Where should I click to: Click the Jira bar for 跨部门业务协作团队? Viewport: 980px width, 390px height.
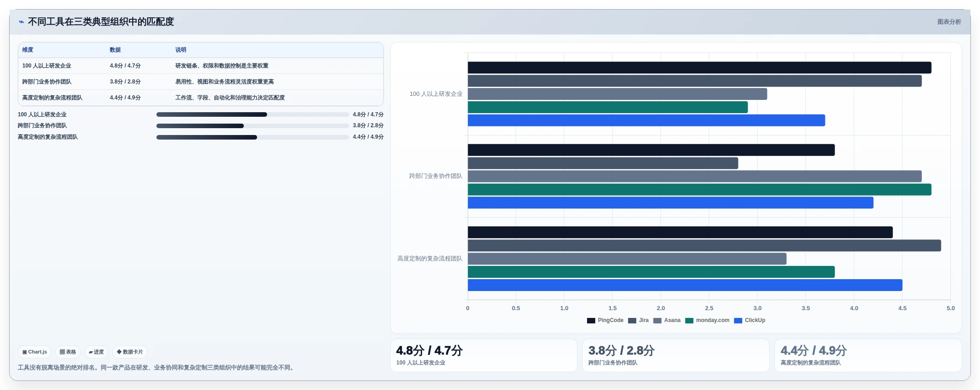(603, 163)
